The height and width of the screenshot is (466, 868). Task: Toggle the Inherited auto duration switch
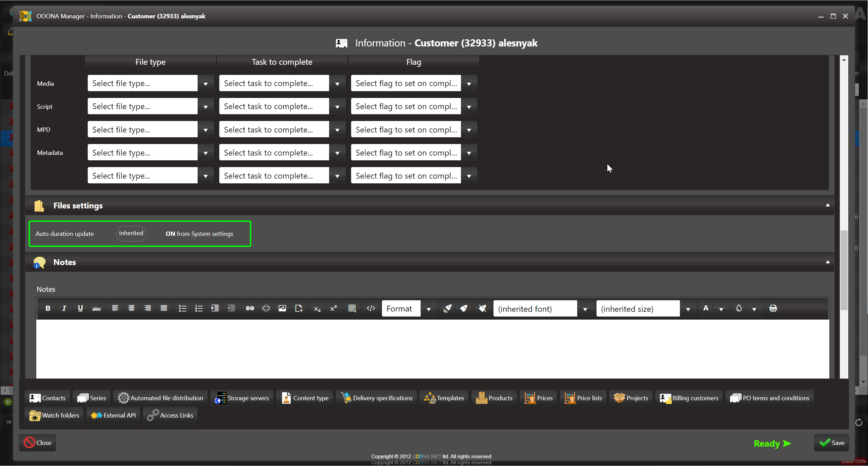point(131,234)
